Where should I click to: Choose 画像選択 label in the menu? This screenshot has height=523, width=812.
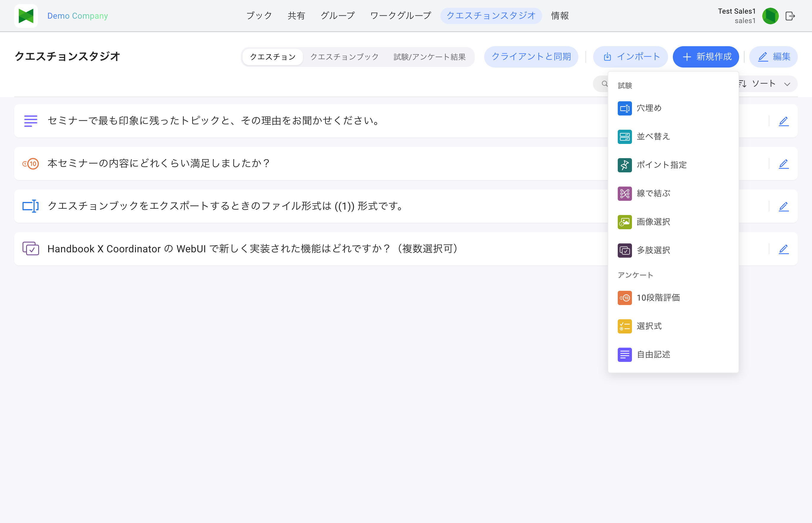(x=653, y=222)
